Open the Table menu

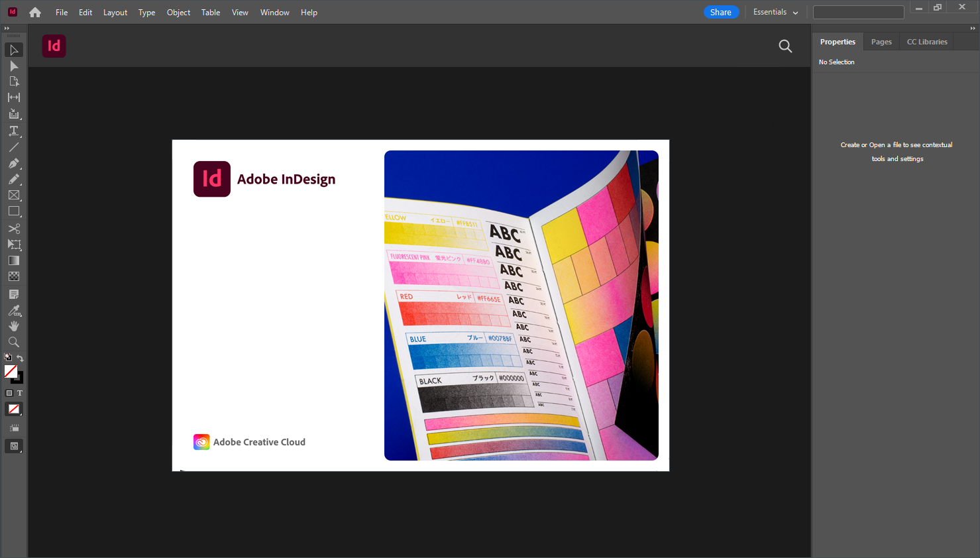211,13
